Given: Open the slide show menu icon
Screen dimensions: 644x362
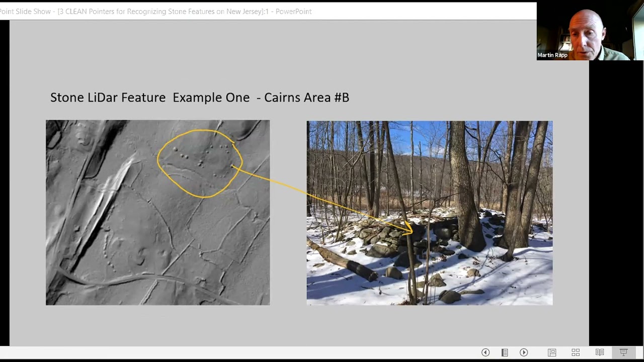Looking at the screenshot, I should (x=505, y=352).
